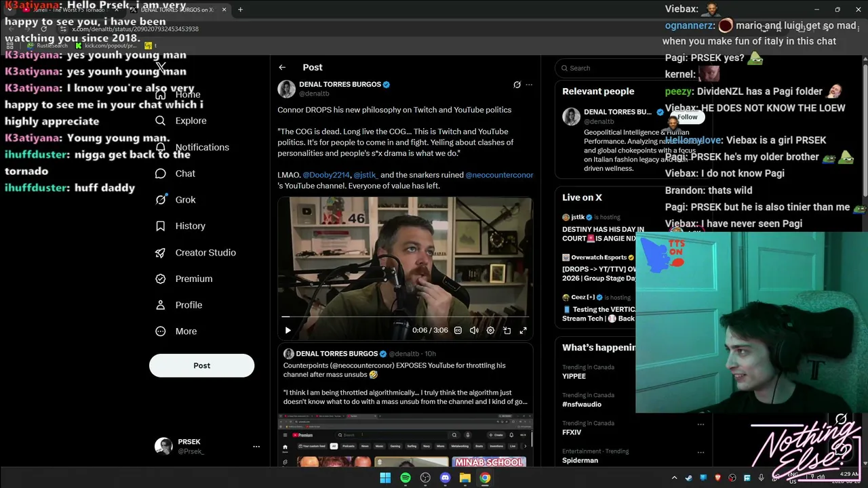Open the RustleSearch bookmark
This screenshot has width=868, height=488.
[x=47, y=45]
